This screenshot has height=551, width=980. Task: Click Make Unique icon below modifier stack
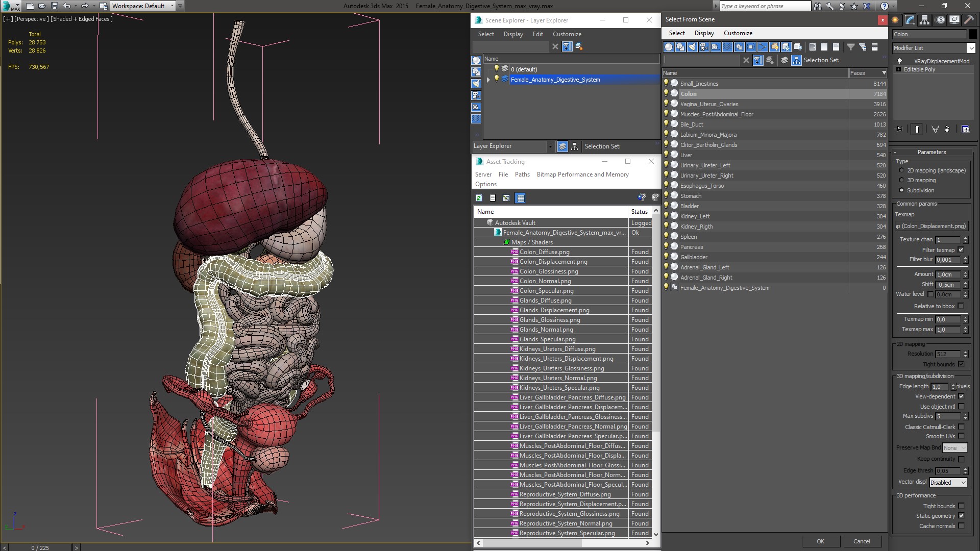[935, 129]
